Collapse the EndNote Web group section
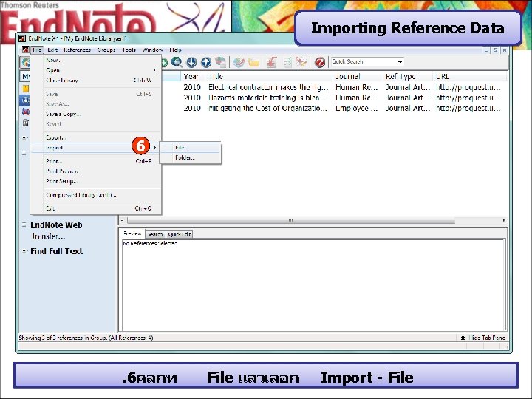Viewport: 532px width, 399px height. tap(24, 225)
